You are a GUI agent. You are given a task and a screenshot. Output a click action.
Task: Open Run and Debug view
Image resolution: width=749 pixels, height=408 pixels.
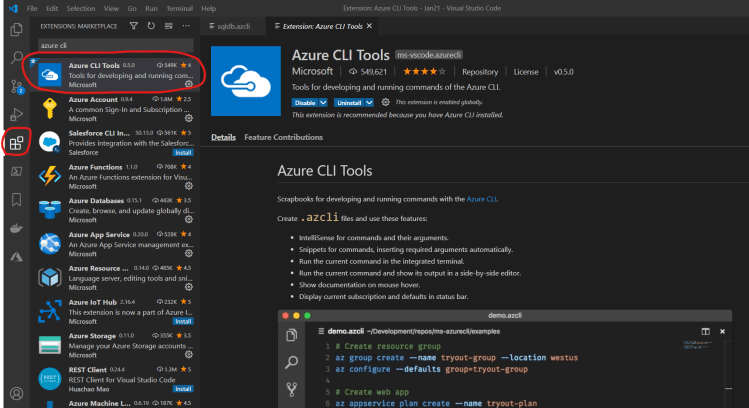click(x=16, y=115)
